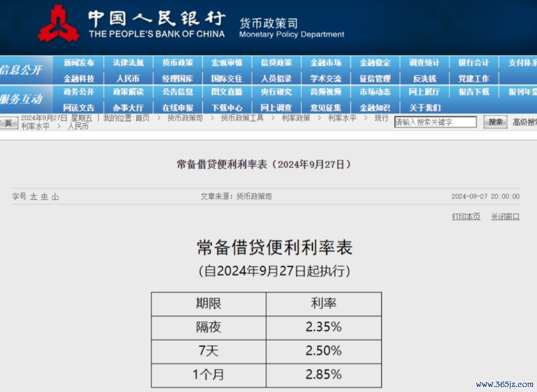Open 下载中心 from the service menu
The height and width of the screenshot is (392, 537).
(x=227, y=107)
